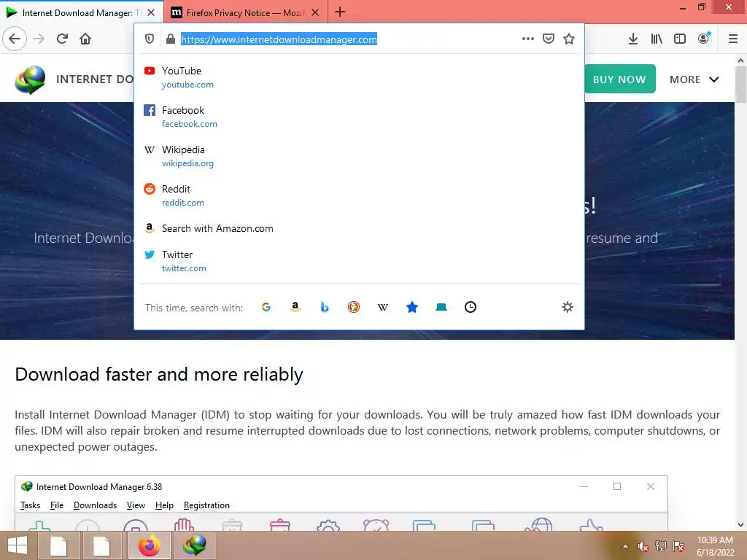Open Firefox from the taskbar

pos(150,545)
